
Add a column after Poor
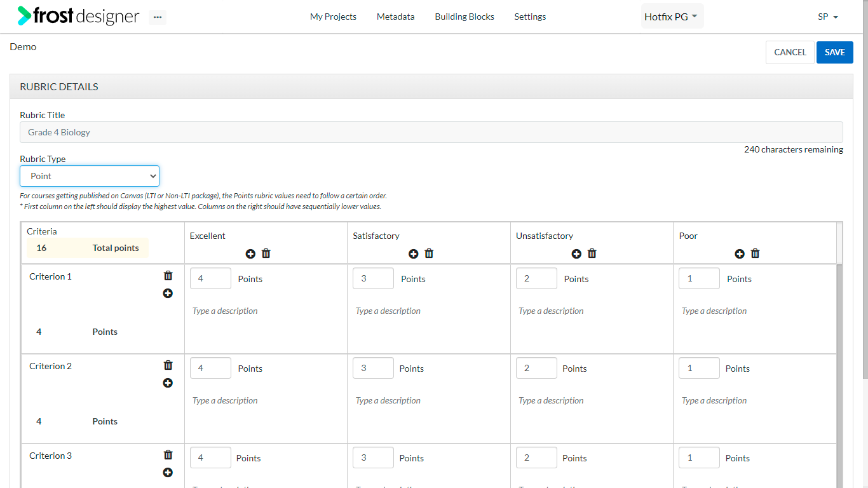(x=740, y=254)
